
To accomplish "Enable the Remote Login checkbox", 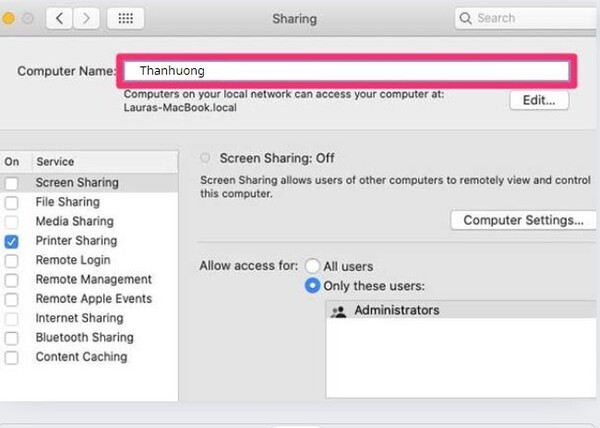I will coord(11,261).
